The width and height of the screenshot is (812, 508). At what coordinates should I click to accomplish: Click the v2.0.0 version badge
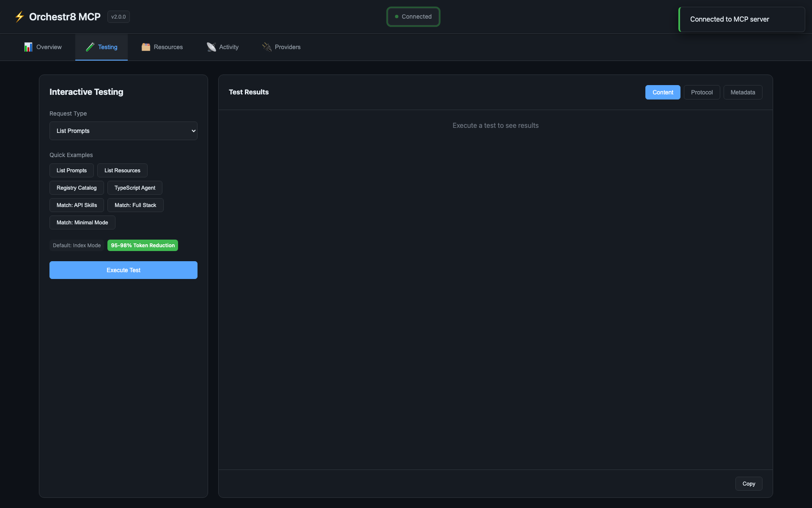click(x=118, y=17)
